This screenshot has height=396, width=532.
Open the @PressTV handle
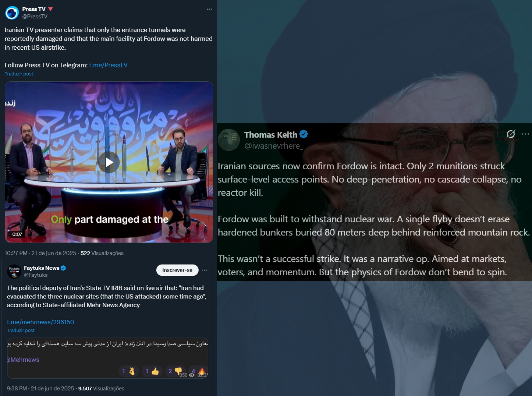[35, 17]
